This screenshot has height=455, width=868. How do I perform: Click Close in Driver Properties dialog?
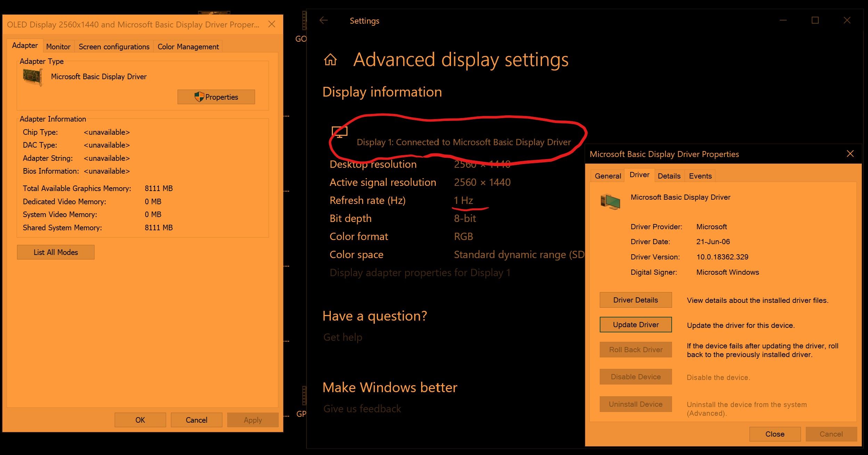pyautogui.click(x=775, y=434)
